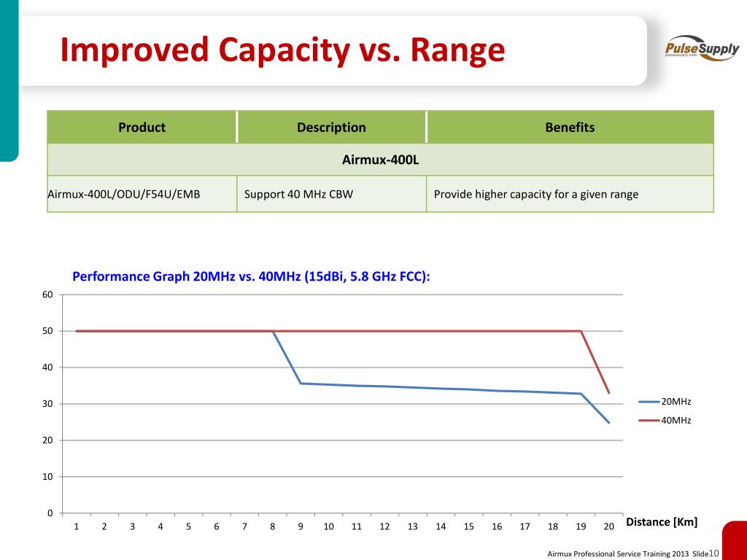747x560 pixels.
Task: Click 'Provide higher capacity for a given range'
Action: point(536,194)
